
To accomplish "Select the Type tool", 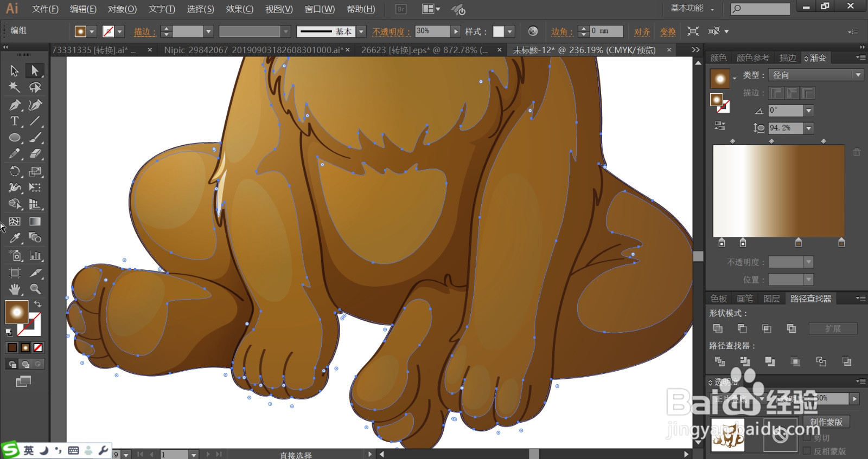I will coord(15,121).
